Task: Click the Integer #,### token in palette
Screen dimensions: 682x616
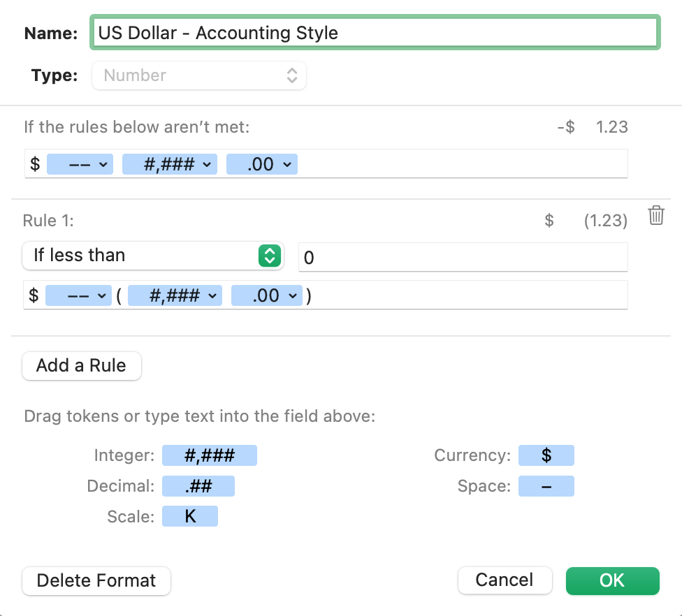Action: point(210,456)
